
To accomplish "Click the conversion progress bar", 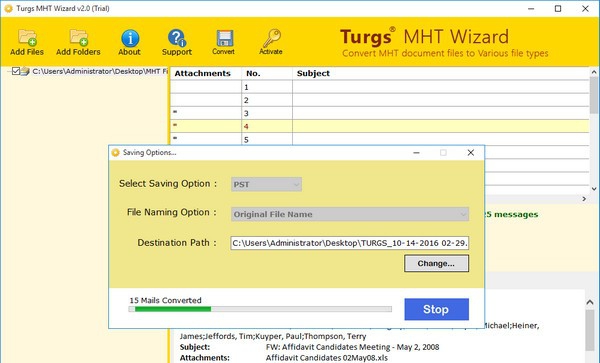I will pyautogui.click(x=260, y=309).
